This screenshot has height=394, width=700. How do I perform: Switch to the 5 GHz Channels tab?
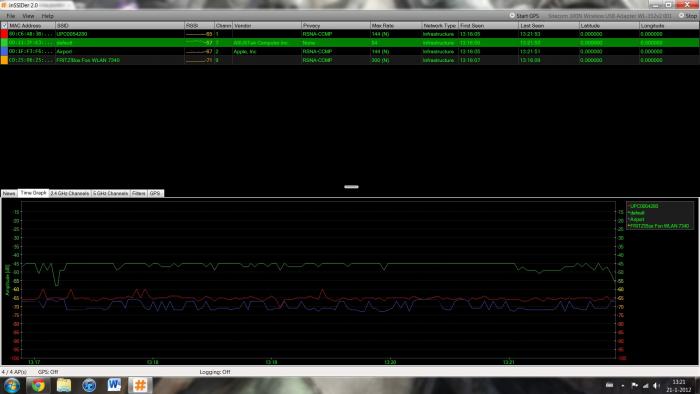click(x=111, y=194)
